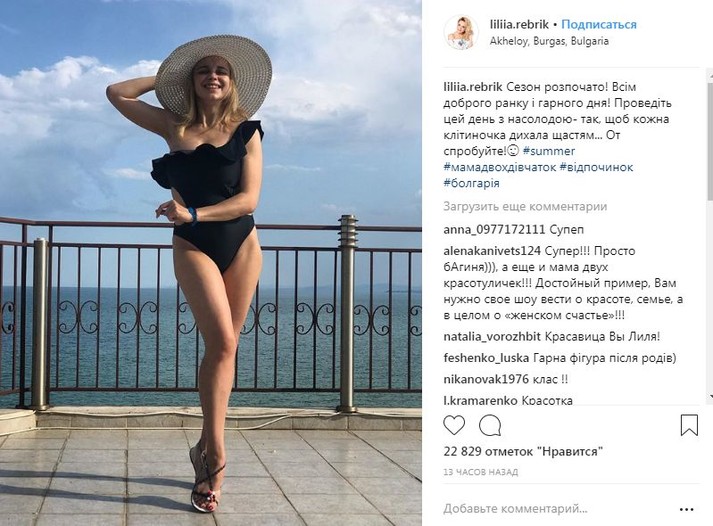This screenshot has height=526, width=713.
Task: Open the #відпочинок hashtag
Action: click(x=597, y=167)
